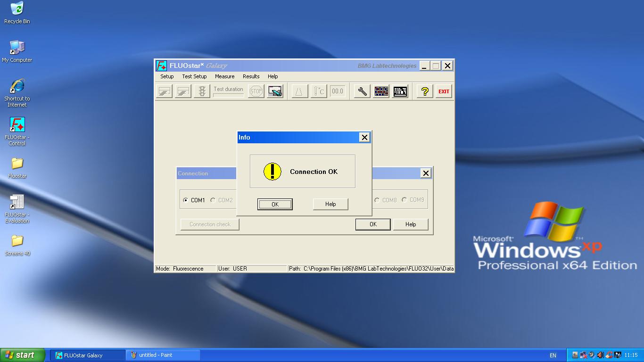The width and height of the screenshot is (644, 362).
Task: Open the Measure menu
Action: (224, 76)
